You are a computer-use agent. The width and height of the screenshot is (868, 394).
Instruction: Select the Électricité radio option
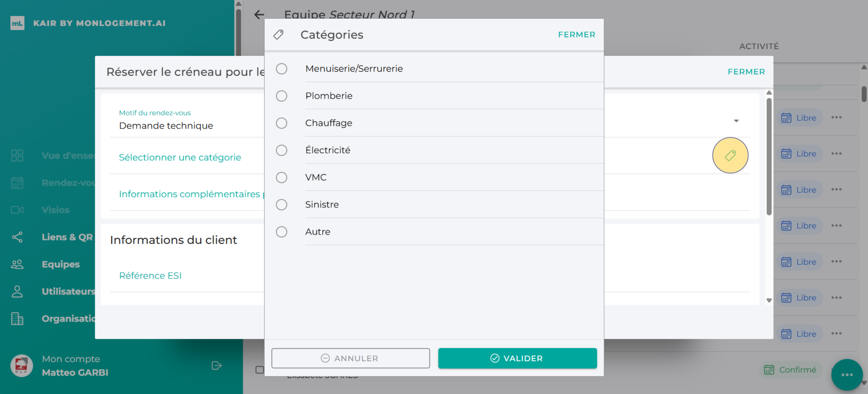[281, 150]
